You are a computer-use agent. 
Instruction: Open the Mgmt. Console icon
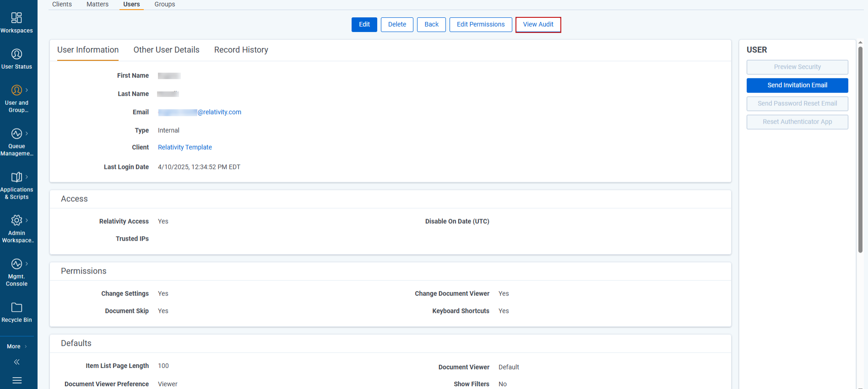point(16,264)
